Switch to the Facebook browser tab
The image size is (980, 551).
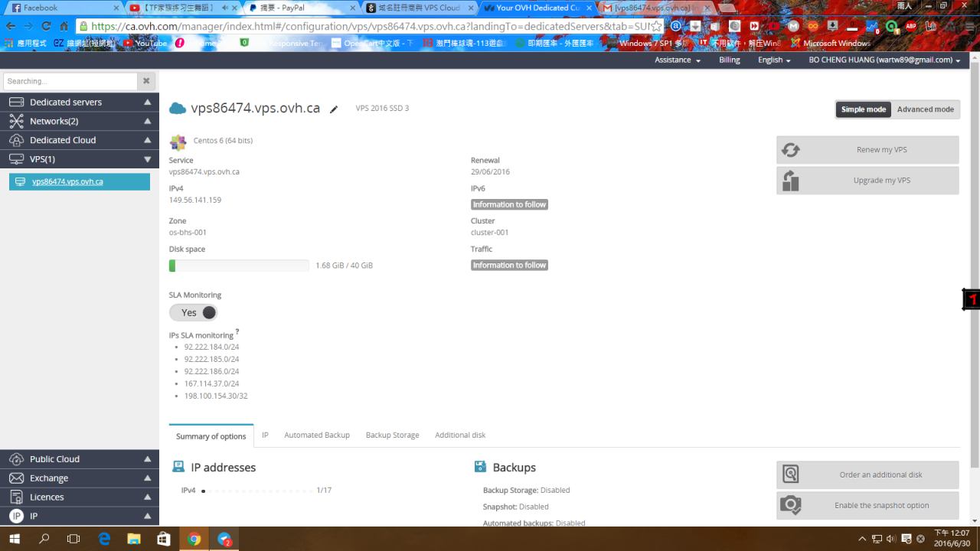[63, 8]
